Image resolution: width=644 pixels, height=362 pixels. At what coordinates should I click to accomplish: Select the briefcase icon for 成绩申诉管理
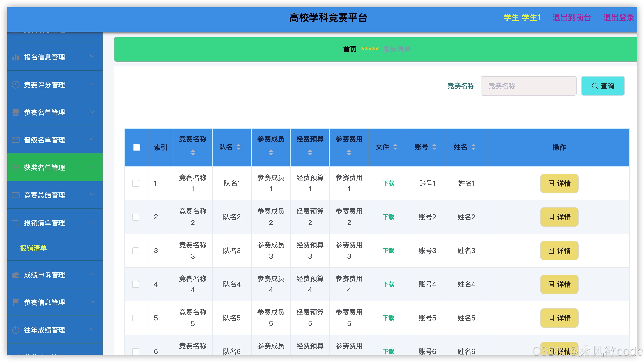[x=15, y=275]
